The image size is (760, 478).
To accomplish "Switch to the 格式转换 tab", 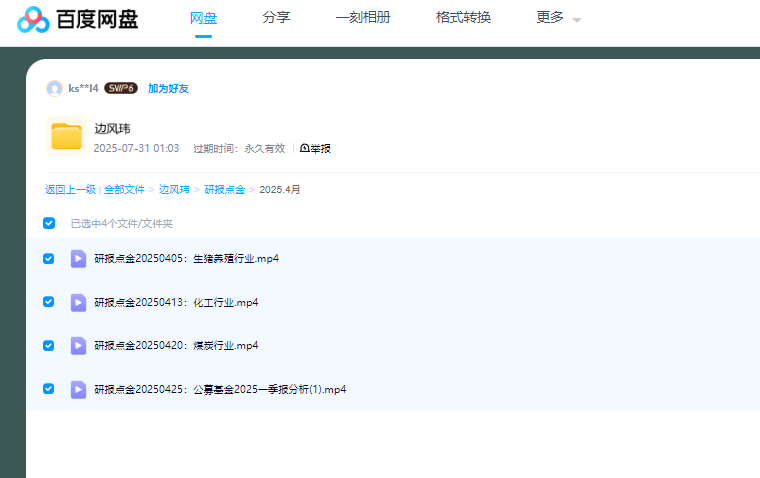I will pyautogui.click(x=463, y=17).
